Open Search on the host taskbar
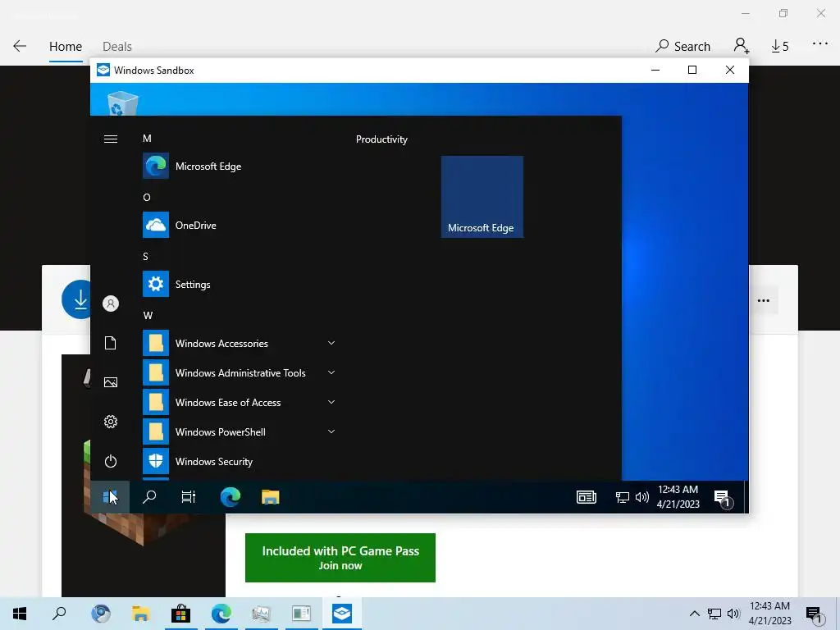 pyautogui.click(x=59, y=614)
